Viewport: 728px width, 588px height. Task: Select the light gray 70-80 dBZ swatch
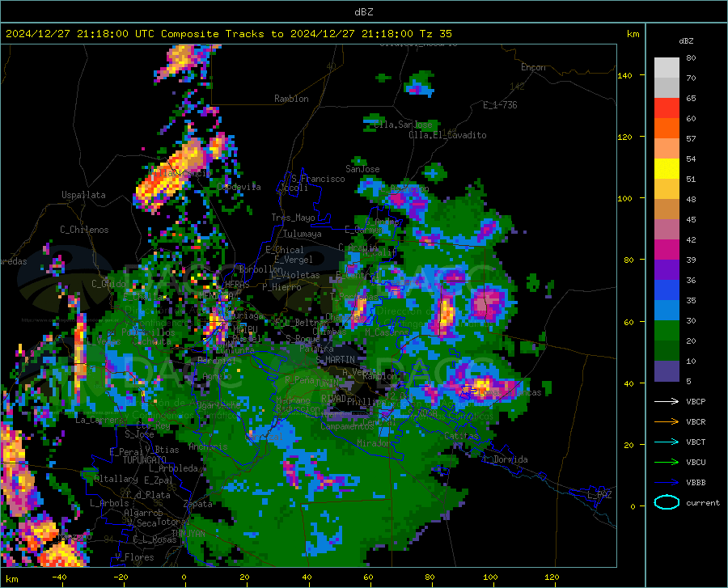pyautogui.click(x=667, y=68)
